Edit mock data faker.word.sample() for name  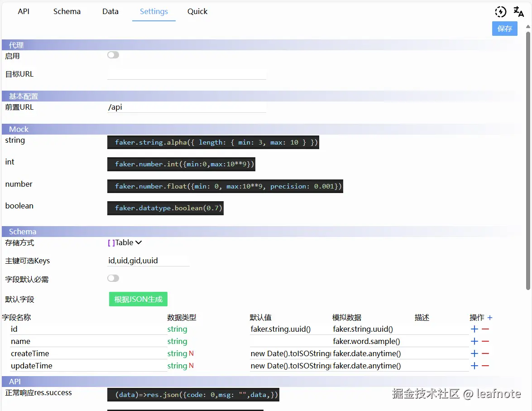point(373,341)
